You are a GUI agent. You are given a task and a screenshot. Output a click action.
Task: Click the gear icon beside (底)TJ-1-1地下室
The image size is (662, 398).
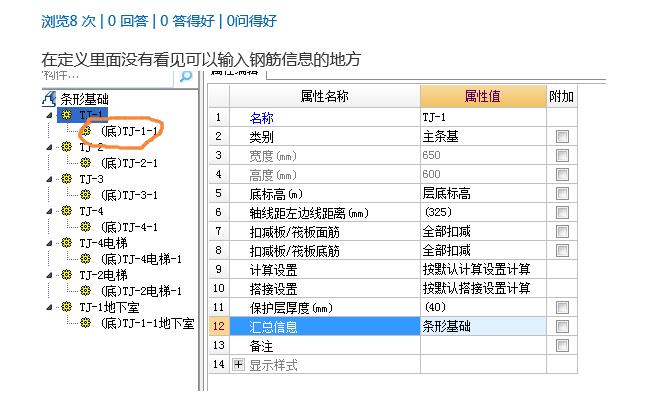click(x=86, y=323)
